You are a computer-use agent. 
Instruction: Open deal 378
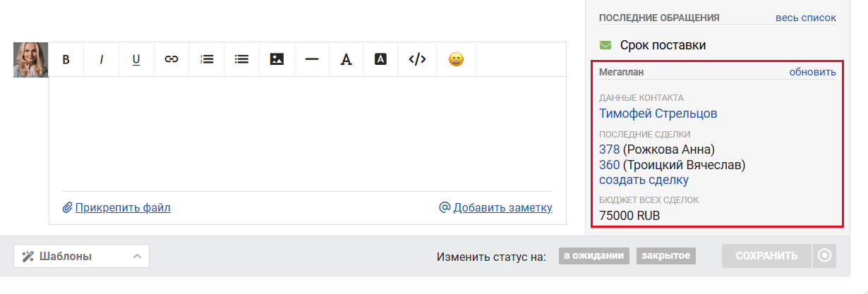[609, 149]
